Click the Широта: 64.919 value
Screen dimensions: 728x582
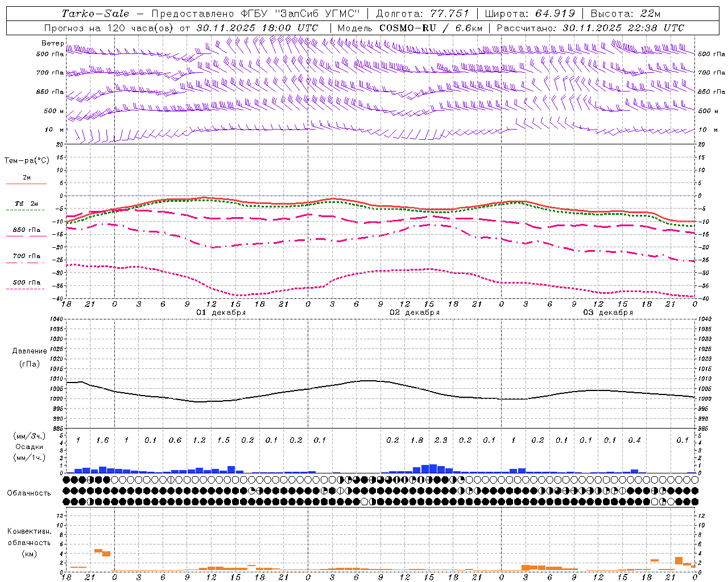pyautogui.click(x=530, y=14)
